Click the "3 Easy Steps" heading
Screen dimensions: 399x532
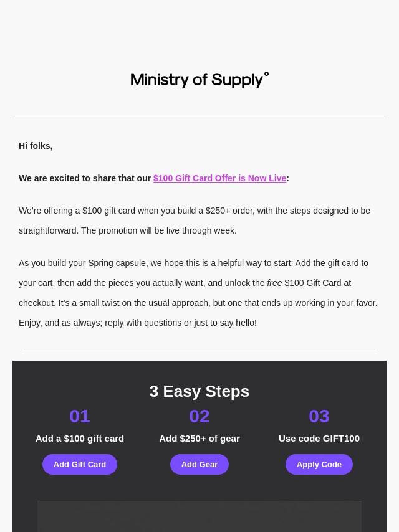(199, 391)
